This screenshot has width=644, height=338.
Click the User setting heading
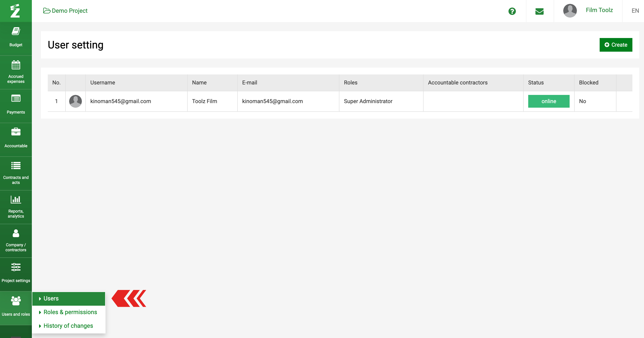click(x=76, y=45)
